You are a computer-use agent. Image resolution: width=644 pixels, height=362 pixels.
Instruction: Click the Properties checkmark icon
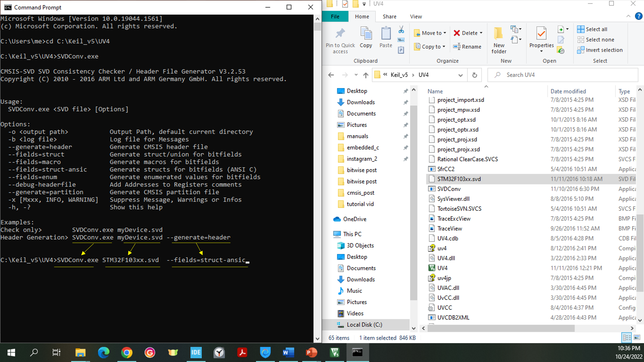point(541,33)
